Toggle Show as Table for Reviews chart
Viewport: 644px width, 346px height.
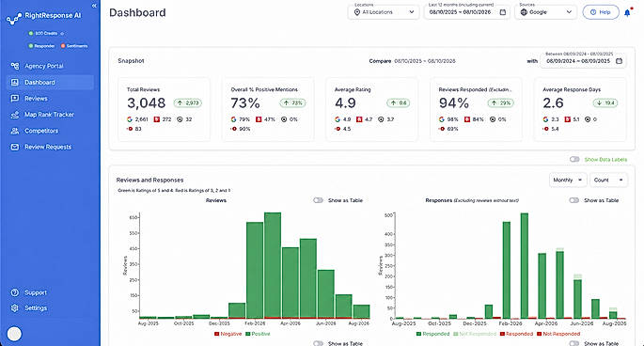click(x=319, y=200)
